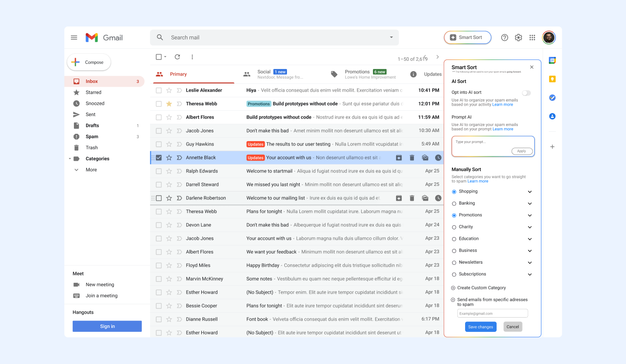This screenshot has width=626, height=364.
Task: Open the three-dot more options icon
Action: coord(192,57)
